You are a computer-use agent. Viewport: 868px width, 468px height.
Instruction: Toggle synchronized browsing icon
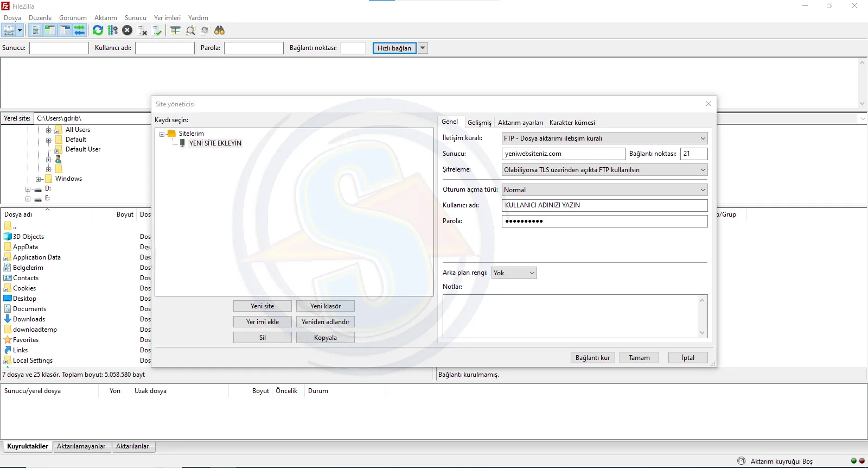(205, 30)
